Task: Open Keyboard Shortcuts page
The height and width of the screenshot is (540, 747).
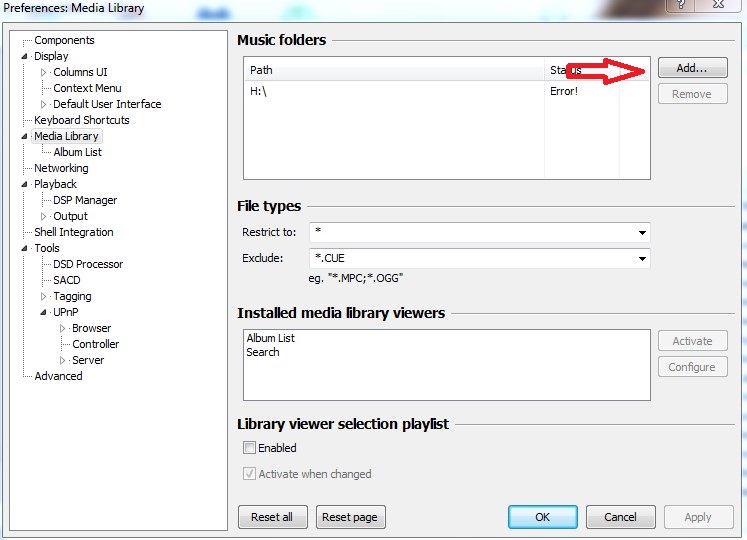Action: [x=82, y=120]
